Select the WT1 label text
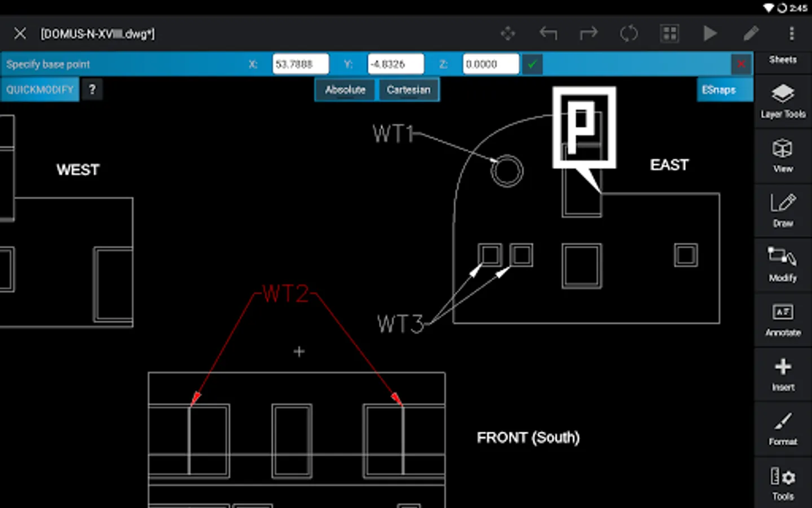The width and height of the screenshot is (812, 508). tap(393, 134)
